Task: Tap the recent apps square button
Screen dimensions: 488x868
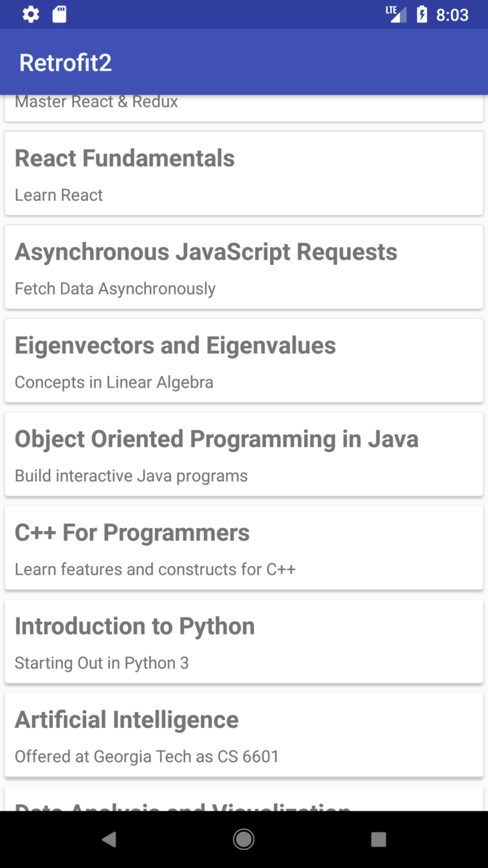Action: [379, 839]
